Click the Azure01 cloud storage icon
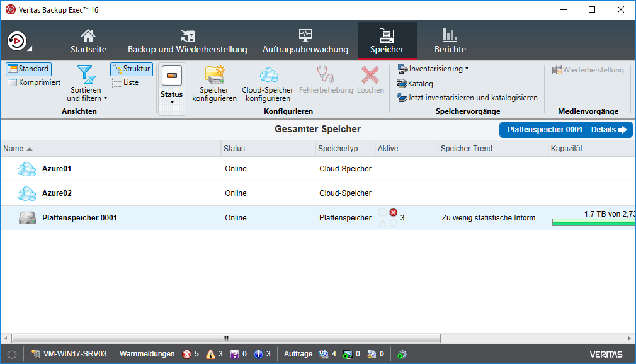636x364 pixels. click(27, 169)
